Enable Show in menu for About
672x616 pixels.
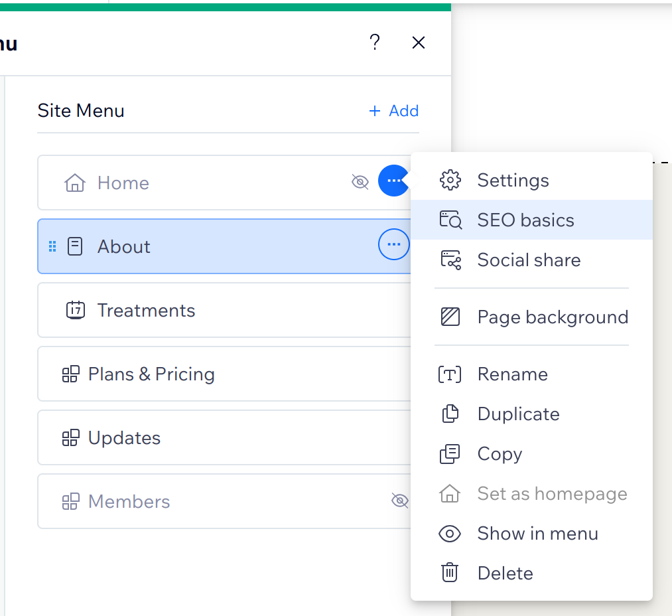point(537,533)
